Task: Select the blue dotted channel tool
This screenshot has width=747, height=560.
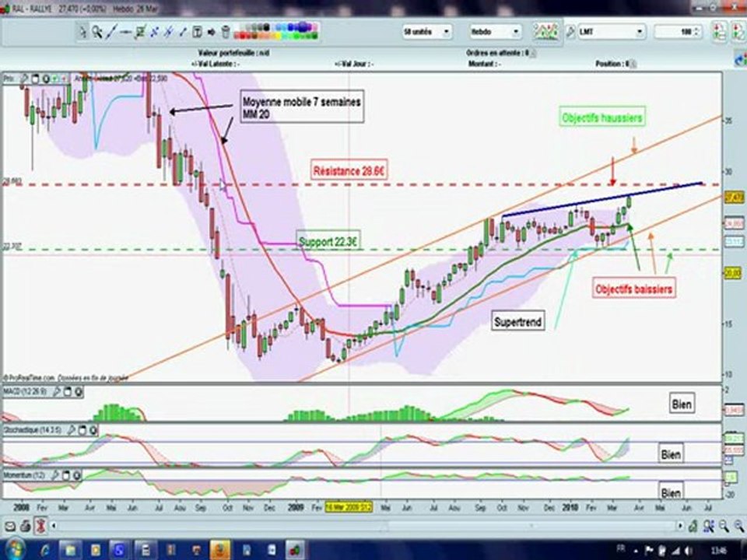Action: pyautogui.click(x=154, y=32)
